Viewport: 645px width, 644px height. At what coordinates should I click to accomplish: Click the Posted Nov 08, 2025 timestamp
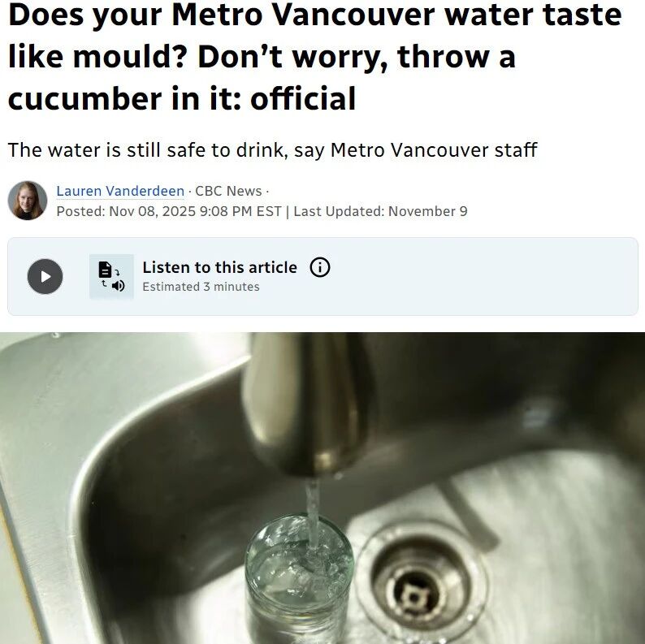pos(169,211)
